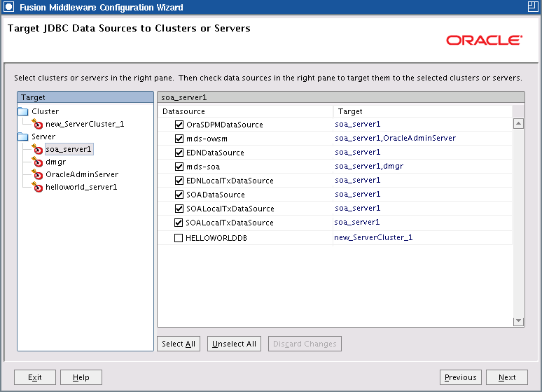Screen dimensions: 542x392
Task: Click the Cluster folder icon
Action: [23, 111]
